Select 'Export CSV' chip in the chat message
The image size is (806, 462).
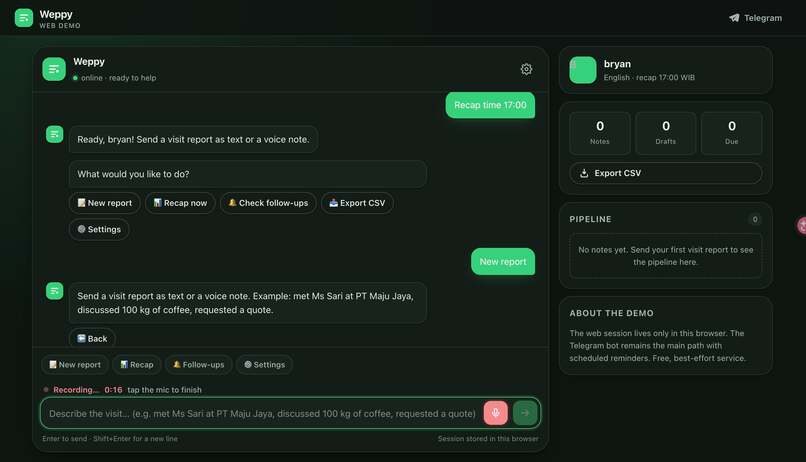point(357,203)
